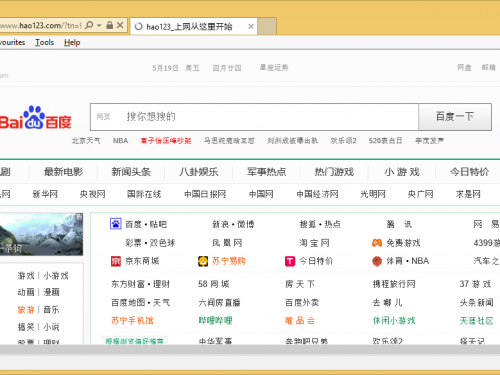Click the 网盘 link at top right
Screen dimensions: 500x375
point(464,68)
